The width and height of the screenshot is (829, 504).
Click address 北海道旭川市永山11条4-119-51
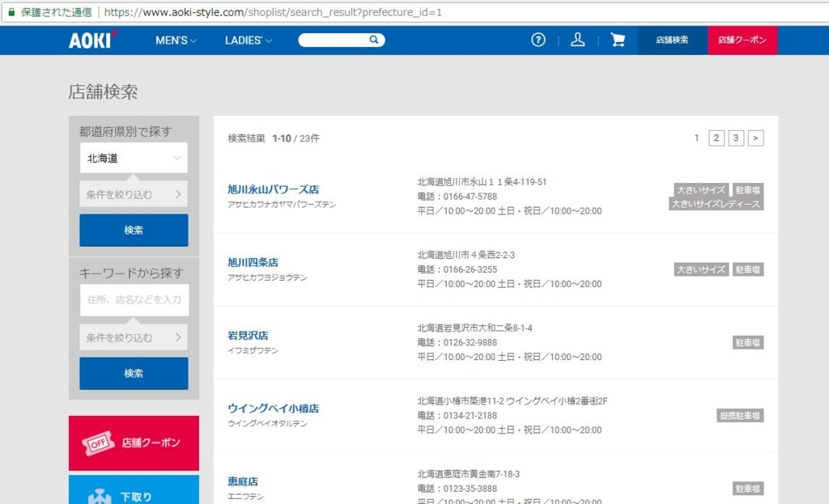pos(483,182)
